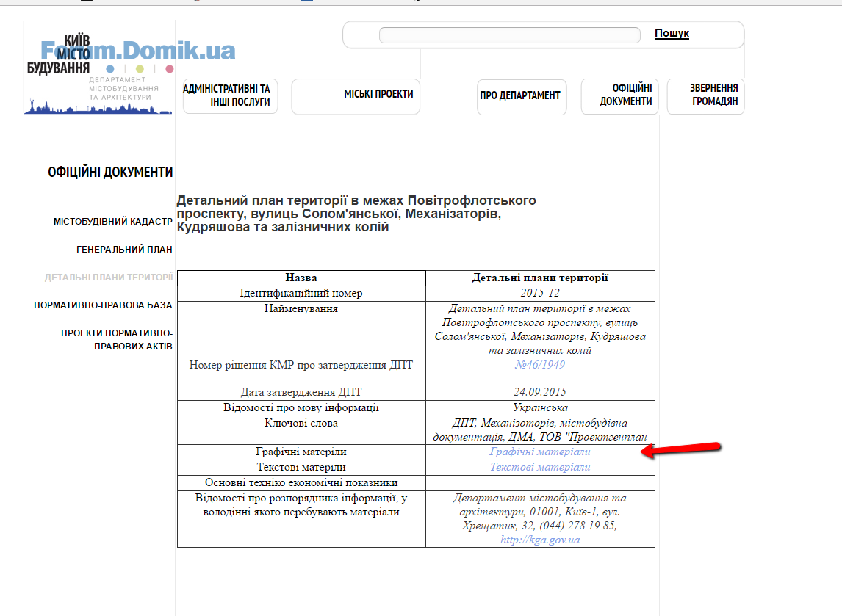Click the Назва column header
842x616 pixels.
click(301, 278)
